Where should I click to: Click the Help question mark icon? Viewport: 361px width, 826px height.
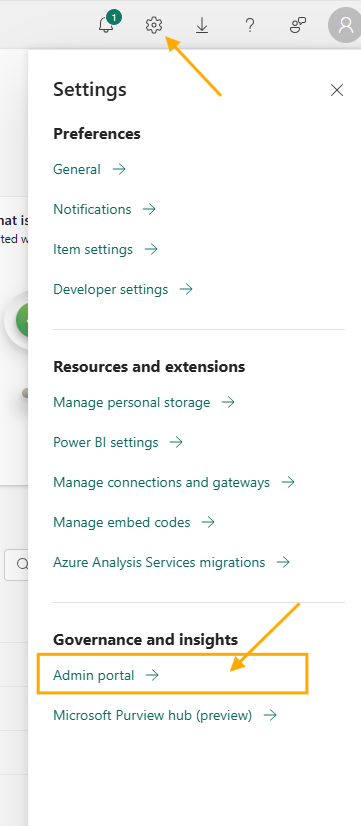[x=250, y=25]
